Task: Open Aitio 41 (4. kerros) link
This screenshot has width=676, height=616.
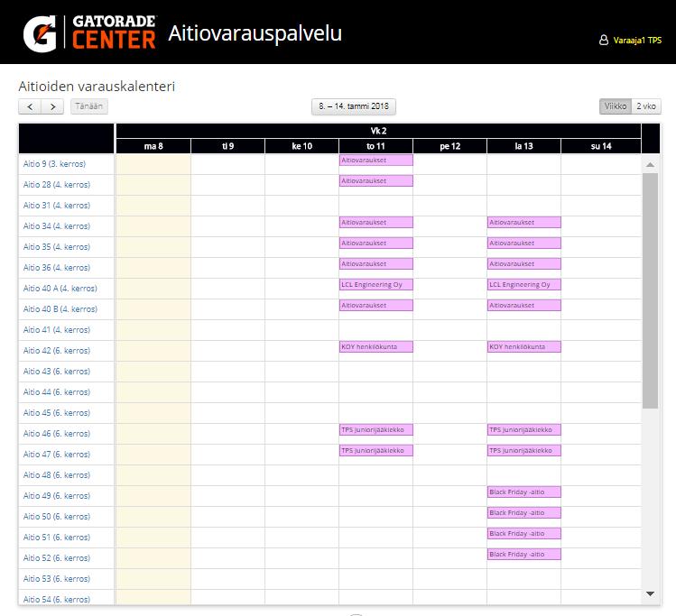Action: click(x=57, y=329)
